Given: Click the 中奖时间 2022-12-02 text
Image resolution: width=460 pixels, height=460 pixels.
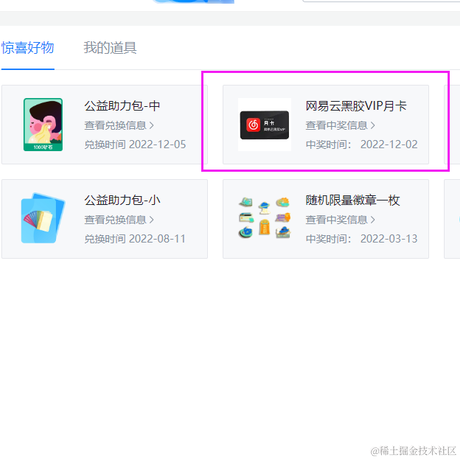Looking at the screenshot, I should pos(361,144).
